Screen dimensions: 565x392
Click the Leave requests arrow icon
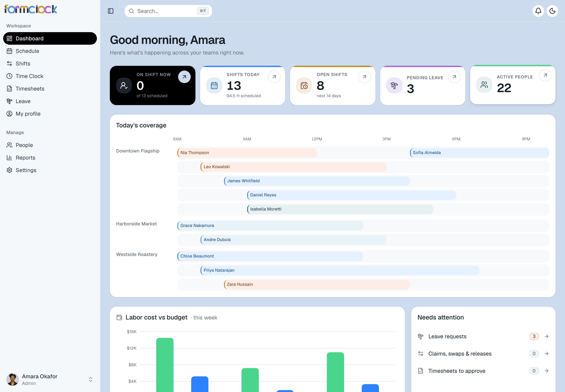[x=547, y=337]
